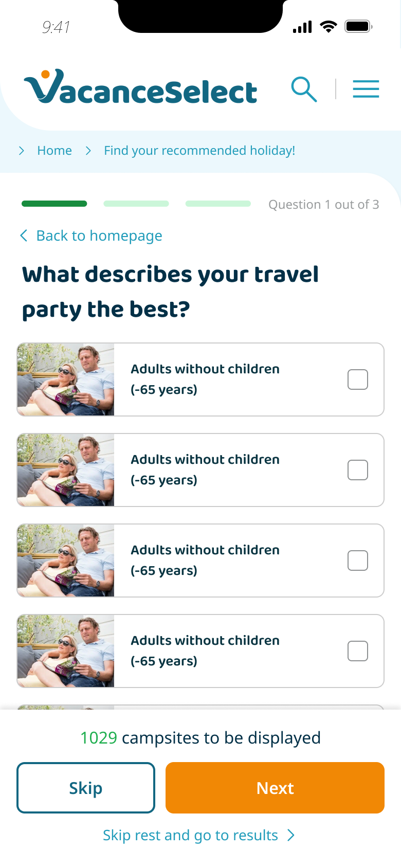Open Find your recommended holiday breadcrumb
The height and width of the screenshot is (868, 401).
(199, 151)
